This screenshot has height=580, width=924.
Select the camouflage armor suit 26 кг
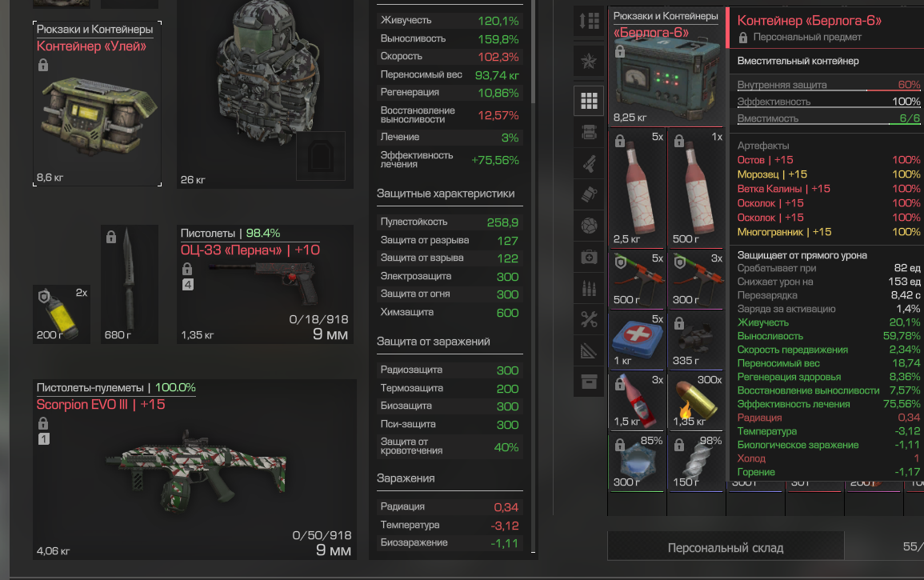pyautogui.click(x=265, y=94)
